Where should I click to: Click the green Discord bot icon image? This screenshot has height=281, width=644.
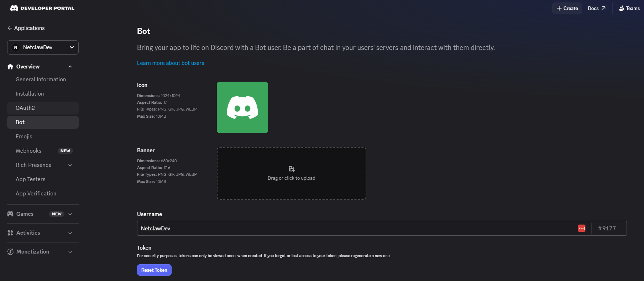tap(242, 107)
